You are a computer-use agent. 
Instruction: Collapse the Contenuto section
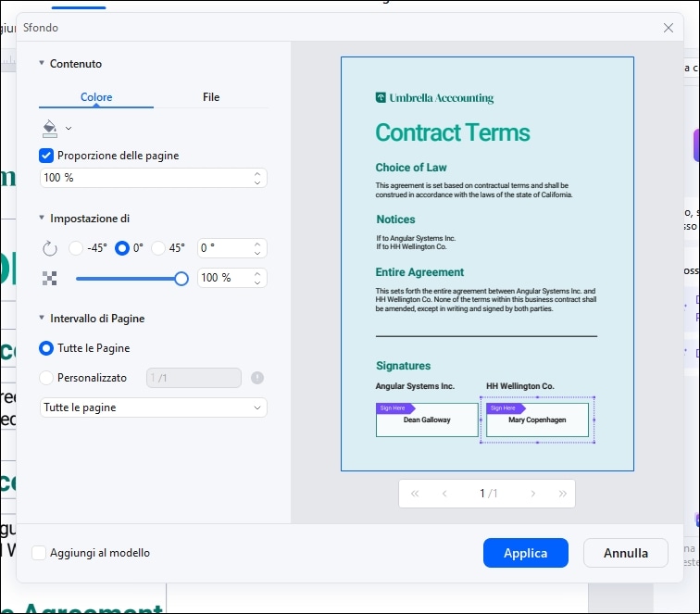[x=42, y=63]
